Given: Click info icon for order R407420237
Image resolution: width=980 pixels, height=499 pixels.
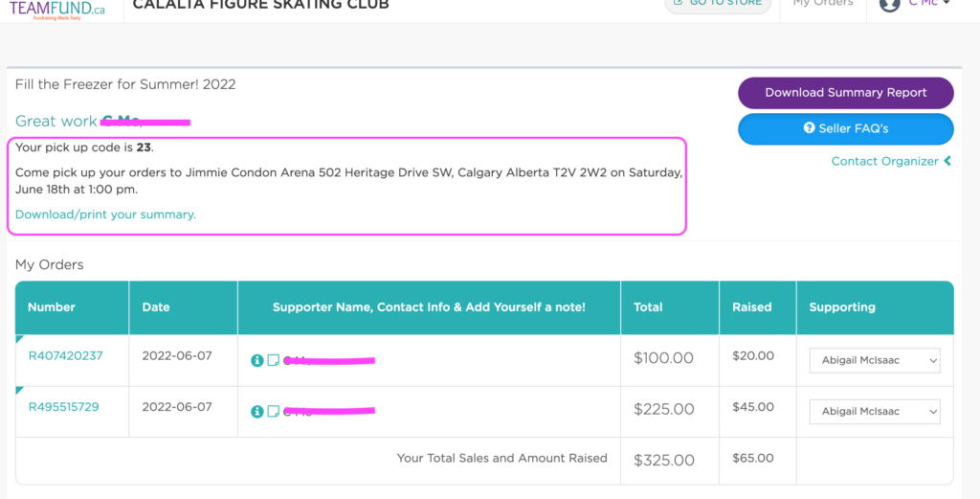Looking at the screenshot, I should point(256,361).
